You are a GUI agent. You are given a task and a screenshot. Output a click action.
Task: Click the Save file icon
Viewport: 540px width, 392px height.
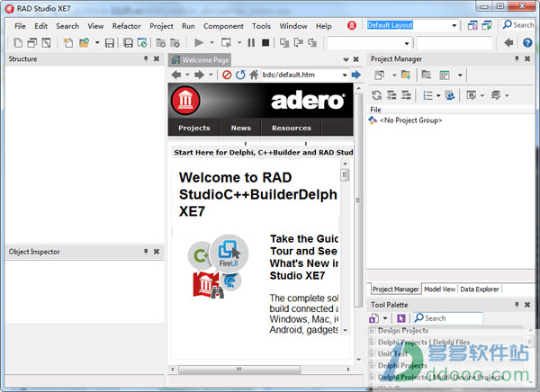[110, 42]
